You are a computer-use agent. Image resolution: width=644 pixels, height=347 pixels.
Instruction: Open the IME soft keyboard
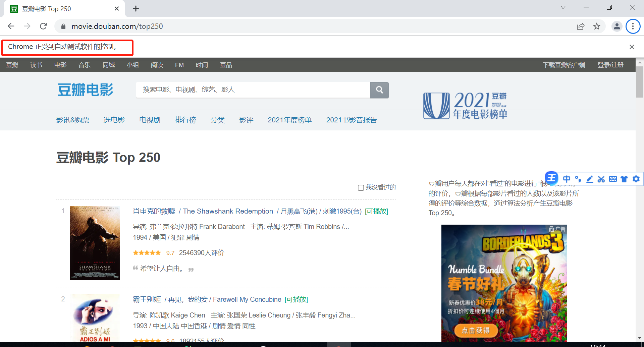(613, 179)
